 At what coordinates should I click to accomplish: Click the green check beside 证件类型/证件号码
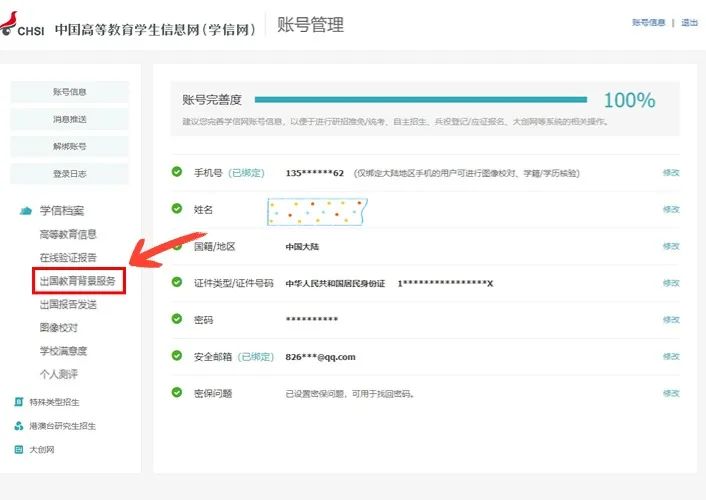point(177,282)
